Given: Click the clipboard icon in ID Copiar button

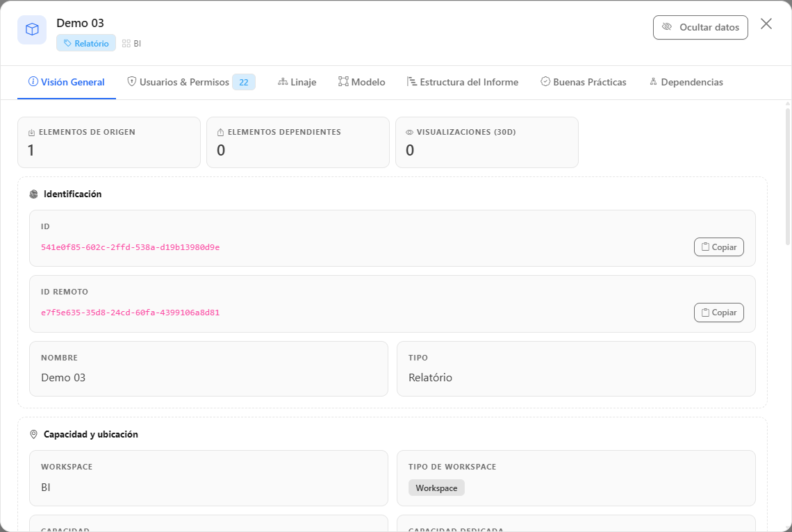Looking at the screenshot, I should coord(706,247).
